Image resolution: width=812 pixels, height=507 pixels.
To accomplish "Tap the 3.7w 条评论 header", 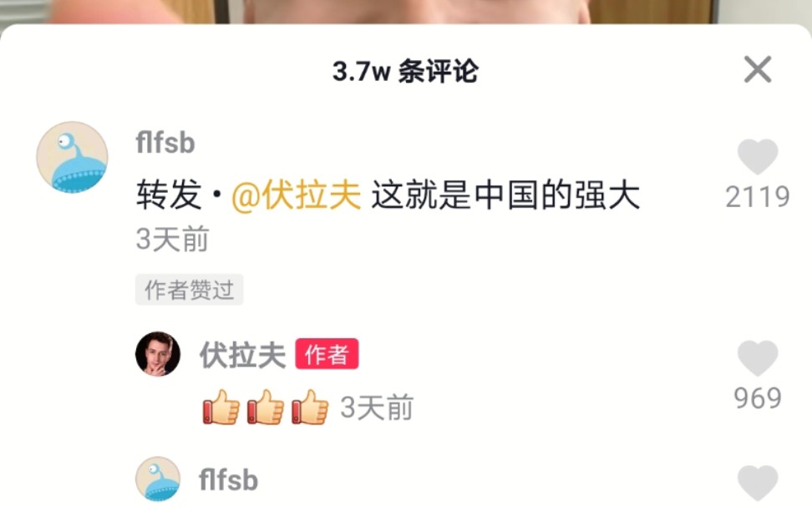I will 405,71.
